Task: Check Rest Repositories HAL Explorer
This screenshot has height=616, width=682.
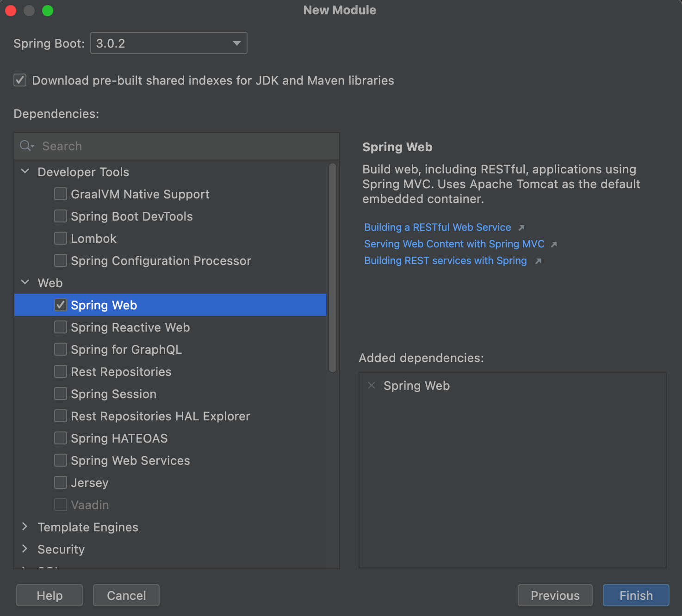Action: tap(61, 416)
